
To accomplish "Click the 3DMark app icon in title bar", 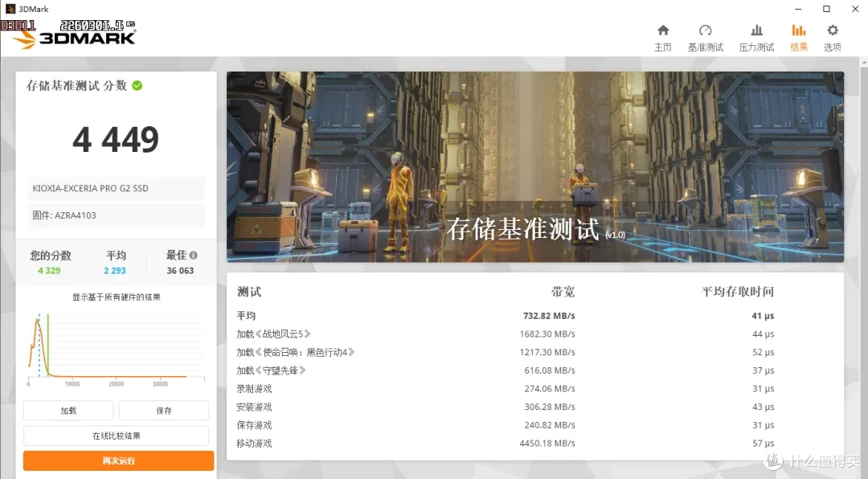I will point(10,9).
